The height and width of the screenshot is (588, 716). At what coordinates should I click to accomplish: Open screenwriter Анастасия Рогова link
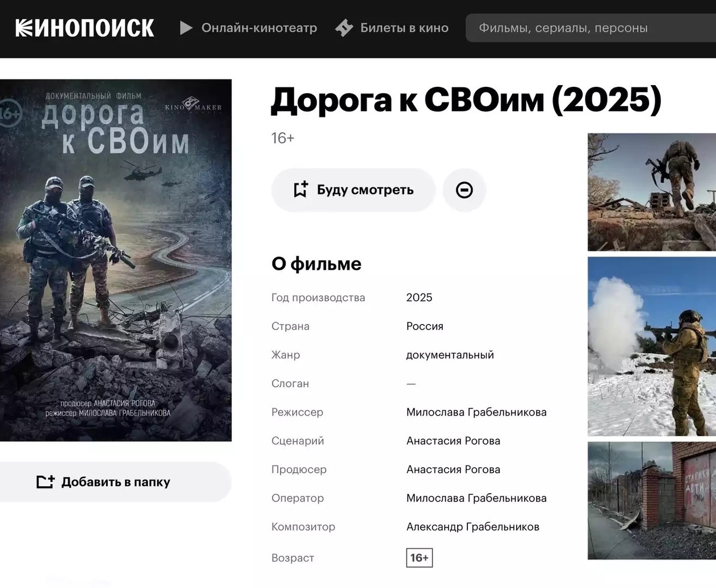pyautogui.click(x=453, y=441)
